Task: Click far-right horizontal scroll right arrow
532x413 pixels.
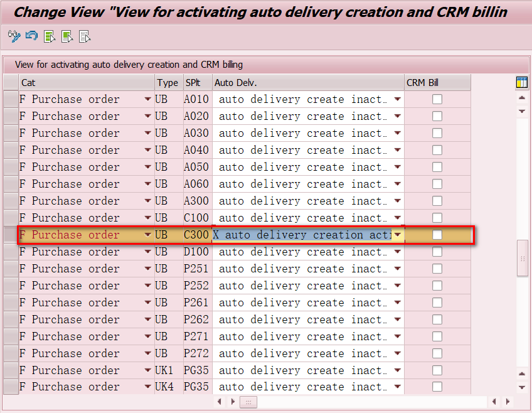Action: coord(508,402)
